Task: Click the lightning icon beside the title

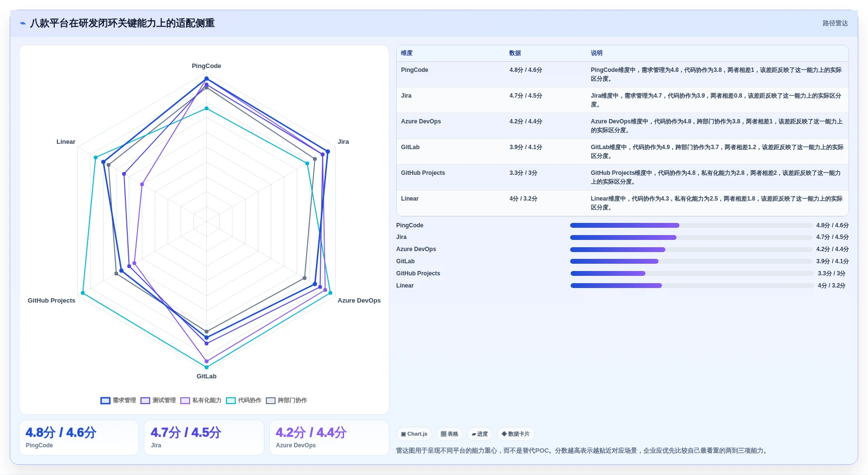Action: pos(23,23)
